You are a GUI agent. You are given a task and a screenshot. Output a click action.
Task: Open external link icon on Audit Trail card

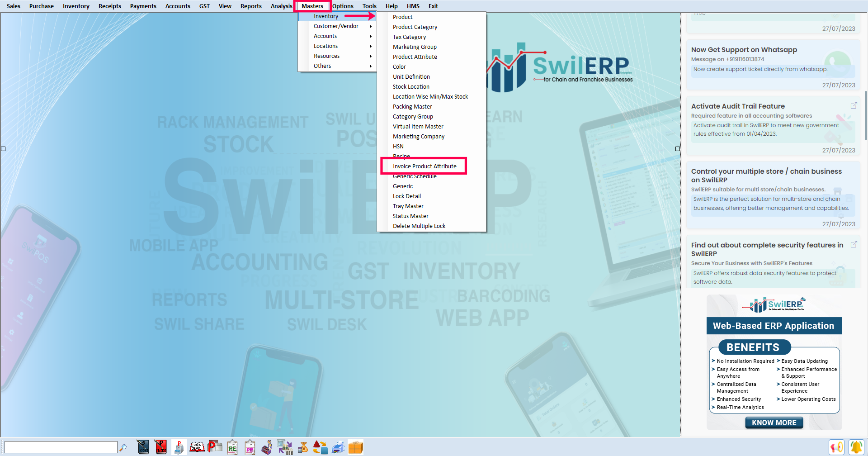point(854,105)
